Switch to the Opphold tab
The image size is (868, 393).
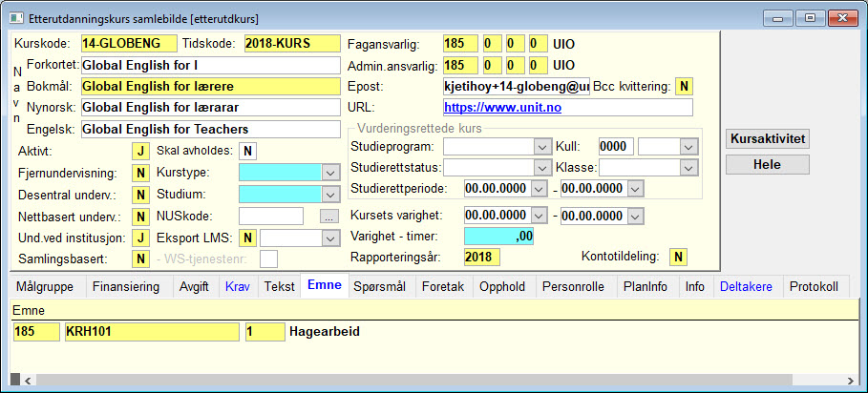(502, 287)
